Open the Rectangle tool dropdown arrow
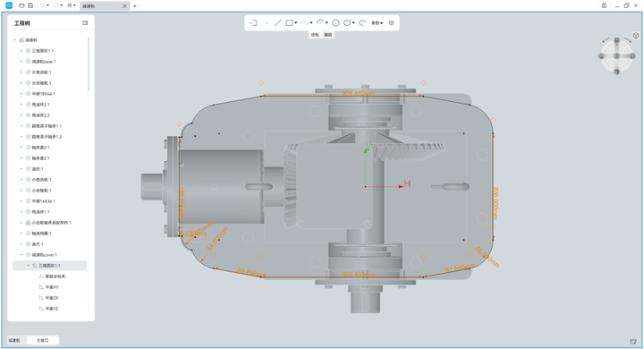644x349 pixels. coord(296,23)
